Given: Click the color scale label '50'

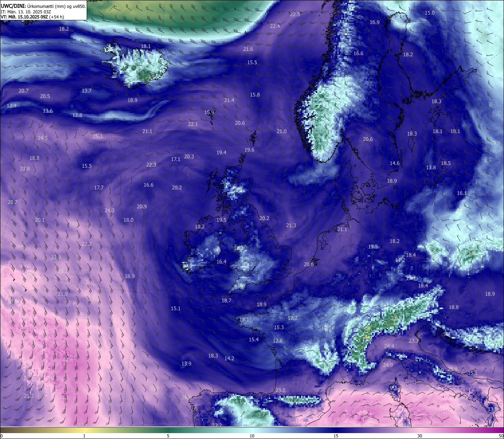Looking at the screenshot, I should (x=501, y=436).
